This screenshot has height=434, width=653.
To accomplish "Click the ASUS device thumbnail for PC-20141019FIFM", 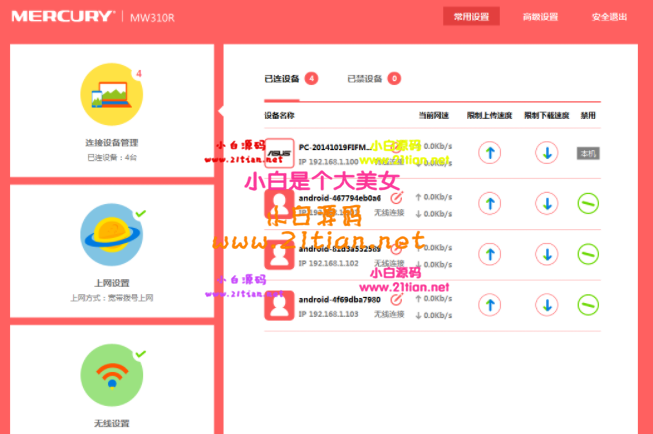I will pyautogui.click(x=279, y=153).
